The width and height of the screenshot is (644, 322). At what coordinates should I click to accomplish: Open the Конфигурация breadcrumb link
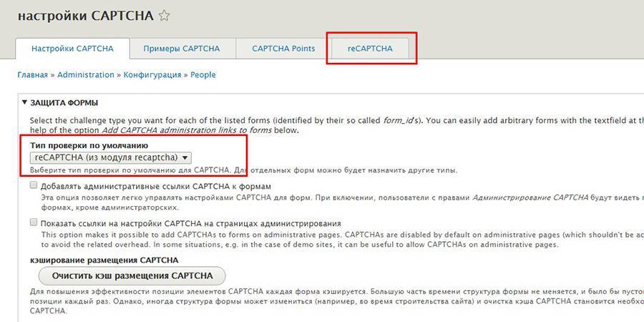tap(152, 74)
